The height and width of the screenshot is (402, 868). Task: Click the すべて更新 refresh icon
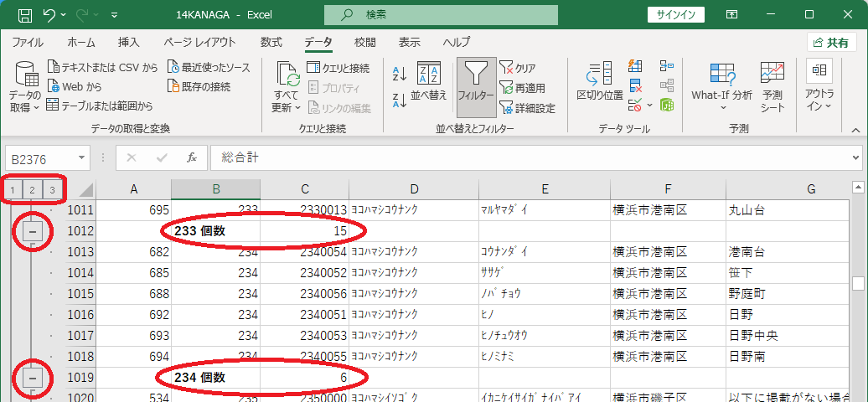coord(287,74)
